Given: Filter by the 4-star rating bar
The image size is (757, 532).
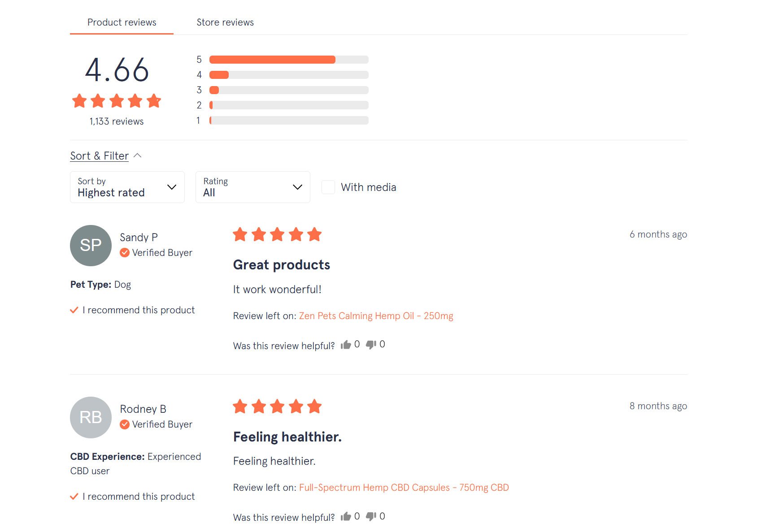Looking at the screenshot, I should [289, 75].
